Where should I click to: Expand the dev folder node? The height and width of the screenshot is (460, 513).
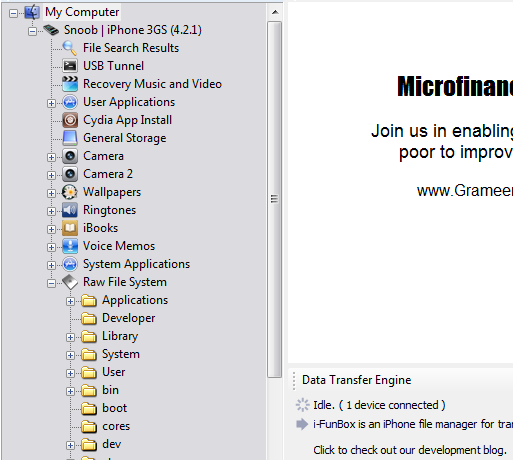point(70,445)
